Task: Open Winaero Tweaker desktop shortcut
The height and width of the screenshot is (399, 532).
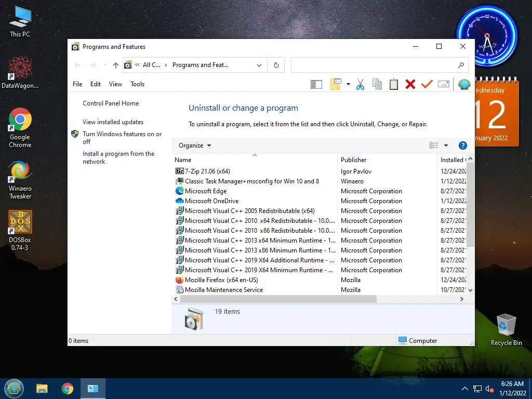Action: 20,180
